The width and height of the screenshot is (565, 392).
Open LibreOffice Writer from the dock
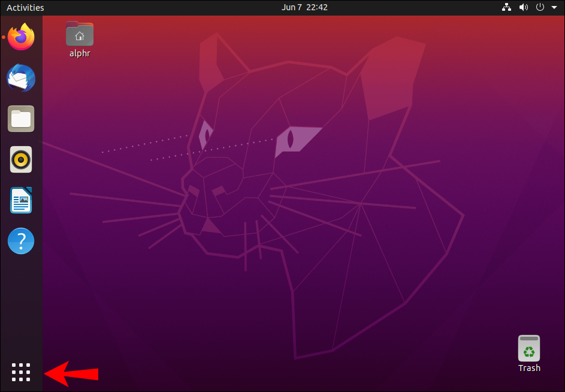coord(21,200)
